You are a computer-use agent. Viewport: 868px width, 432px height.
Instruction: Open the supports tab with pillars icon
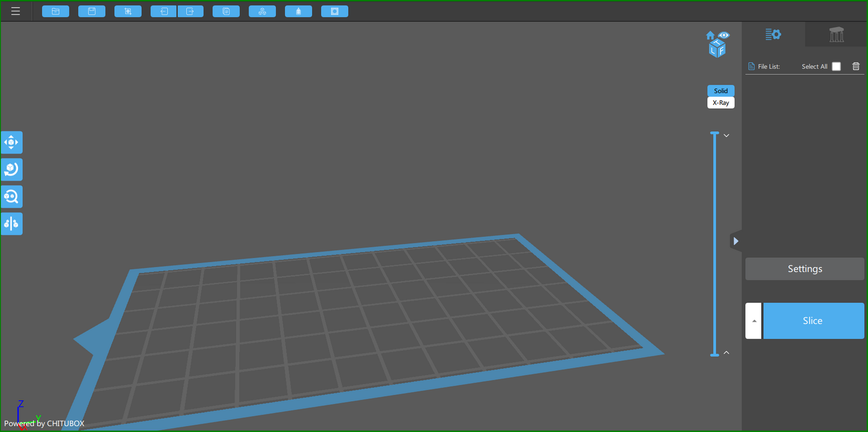836,35
